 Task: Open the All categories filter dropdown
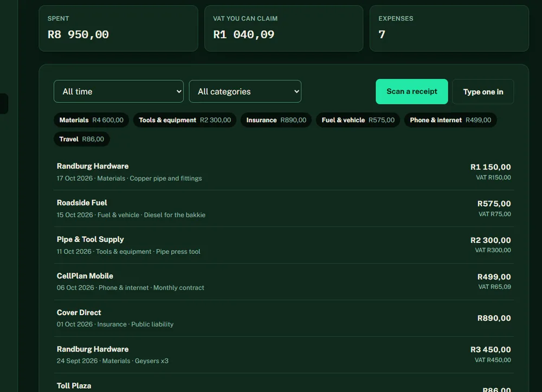point(245,92)
